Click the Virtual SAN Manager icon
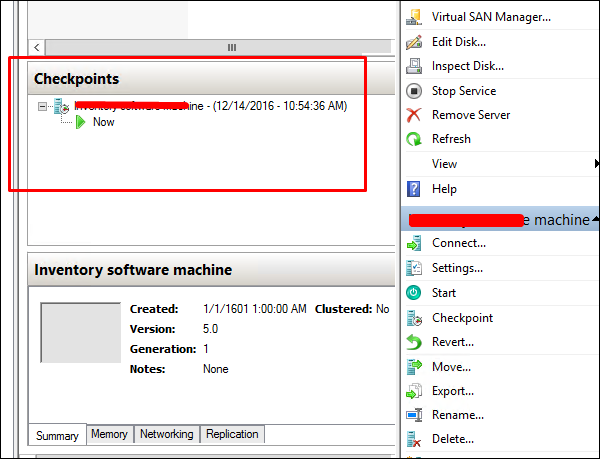This screenshot has height=459, width=600. click(x=414, y=17)
